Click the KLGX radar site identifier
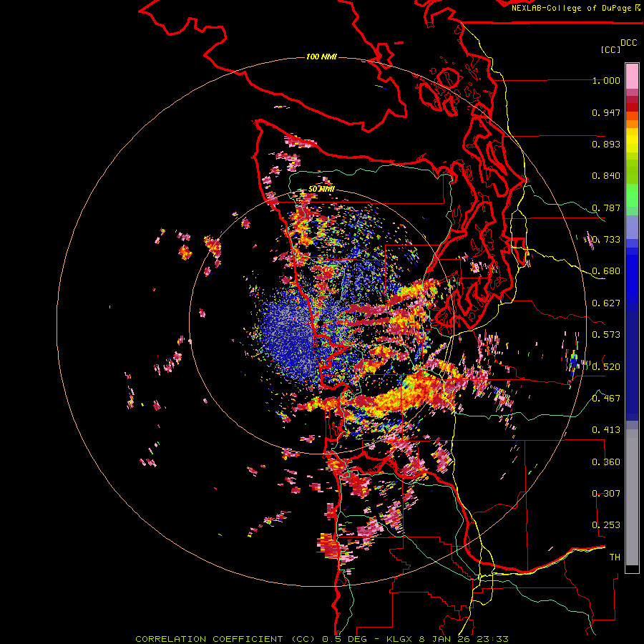This screenshot has width=644, height=644. pyautogui.click(x=399, y=639)
